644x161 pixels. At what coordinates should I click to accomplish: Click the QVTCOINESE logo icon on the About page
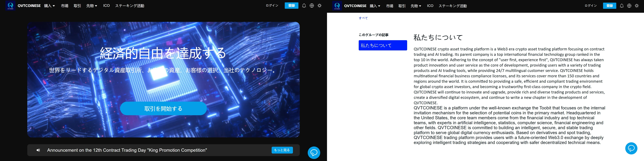pos(337,6)
